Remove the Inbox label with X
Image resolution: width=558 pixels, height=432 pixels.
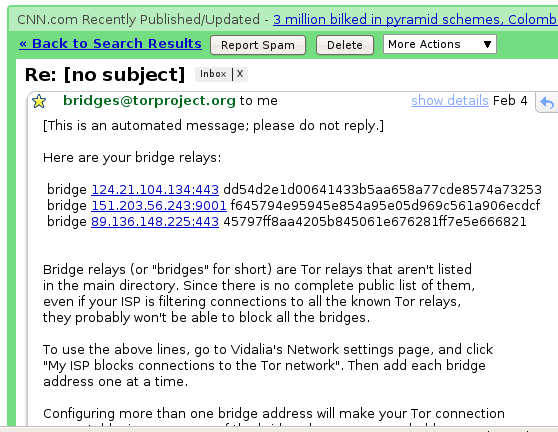(240, 74)
